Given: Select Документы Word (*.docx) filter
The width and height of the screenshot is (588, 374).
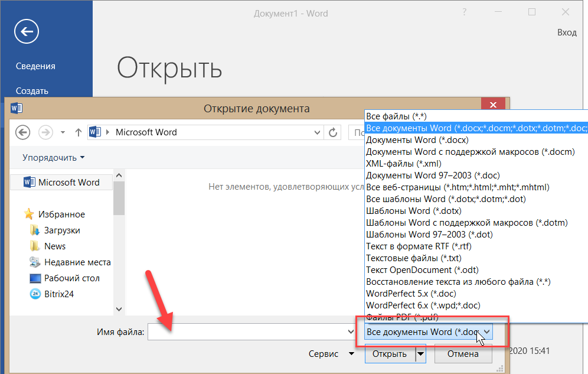Looking at the screenshot, I should pyautogui.click(x=476, y=140).
